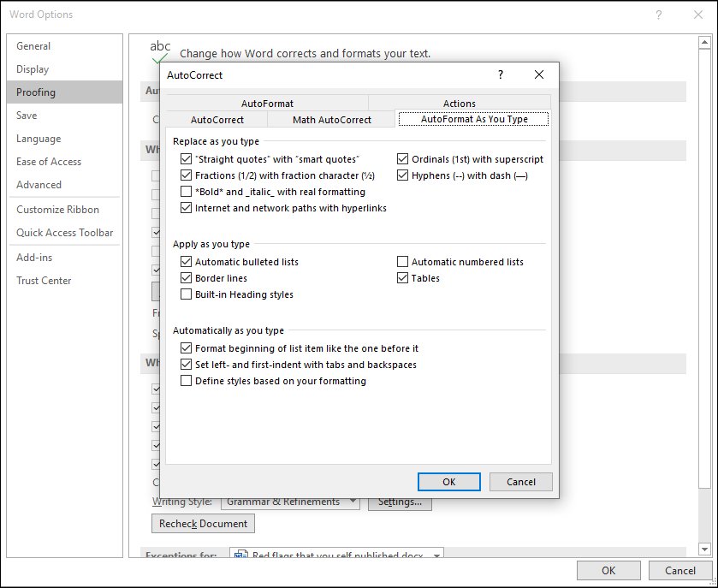Click the document icon beside Exceptions for
Viewport: 718px width, 588px height.
pos(240,555)
